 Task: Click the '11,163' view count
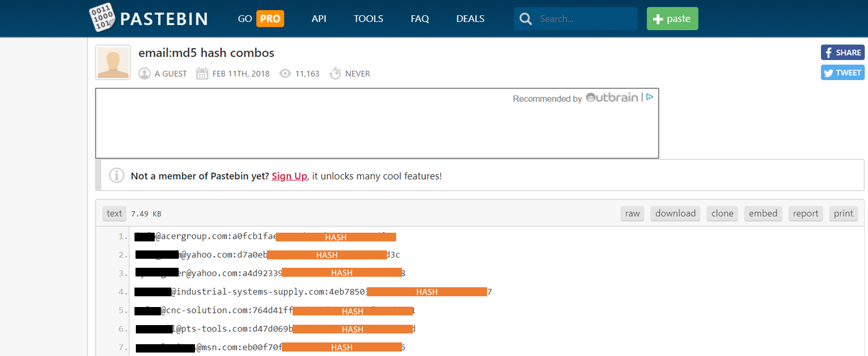click(307, 74)
